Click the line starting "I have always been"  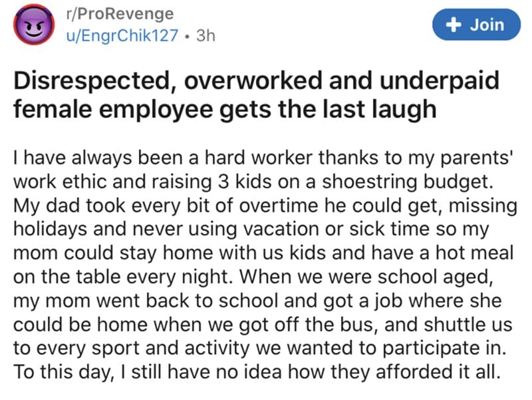click(x=263, y=158)
